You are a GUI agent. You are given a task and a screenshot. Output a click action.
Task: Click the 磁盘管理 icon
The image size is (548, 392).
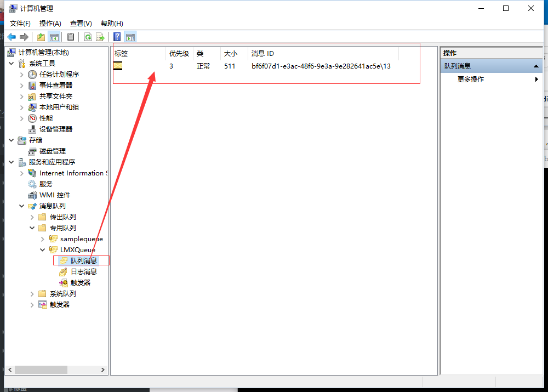[32, 151]
